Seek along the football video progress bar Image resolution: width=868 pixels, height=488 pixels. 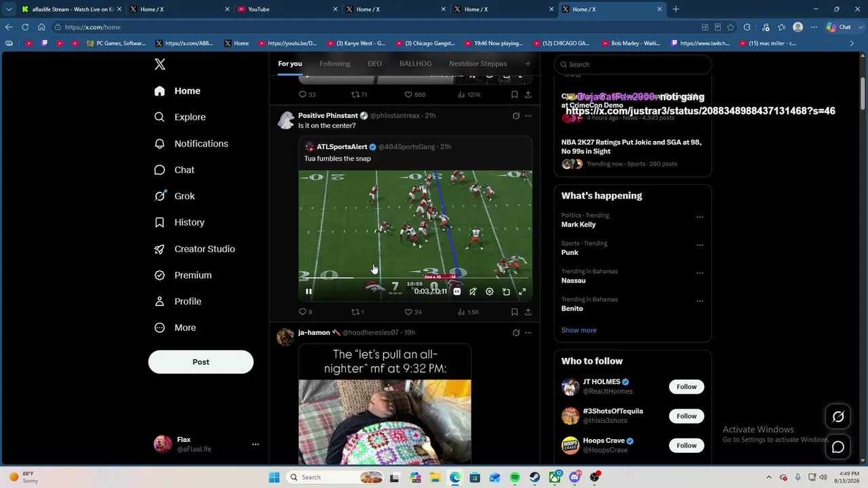414,278
